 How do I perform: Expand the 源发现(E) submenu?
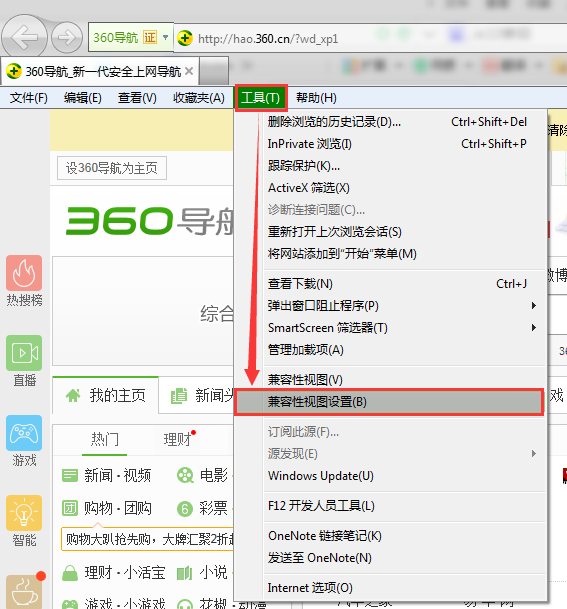[x=534, y=454]
